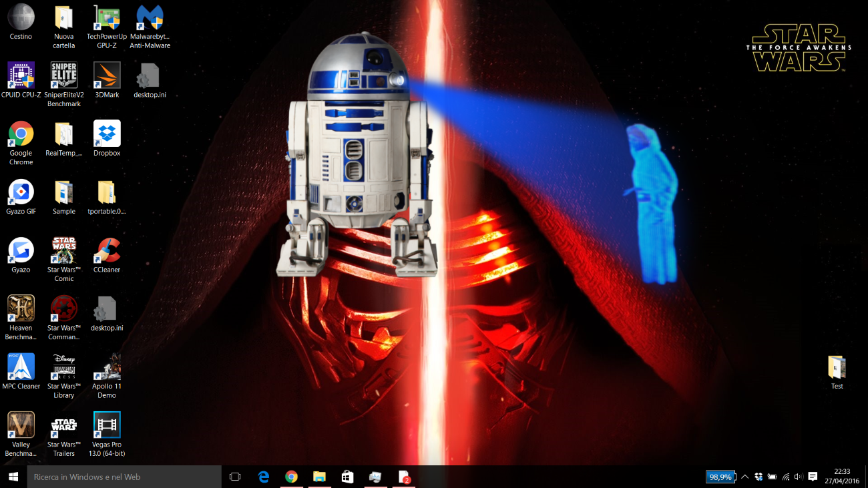Image resolution: width=868 pixels, height=488 pixels.
Task: Open Windows Store from taskbar
Action: coord(347,477)
